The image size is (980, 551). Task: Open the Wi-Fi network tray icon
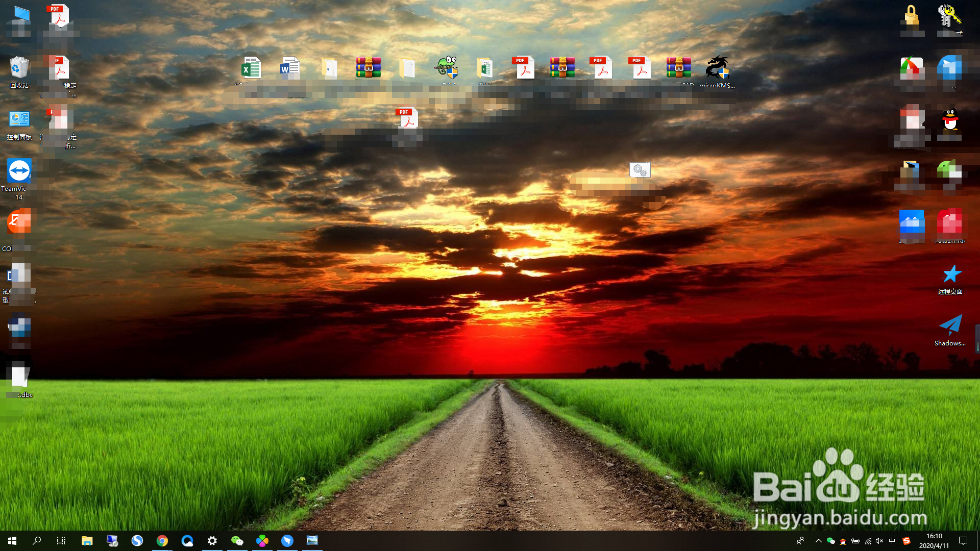pos(868,541)
